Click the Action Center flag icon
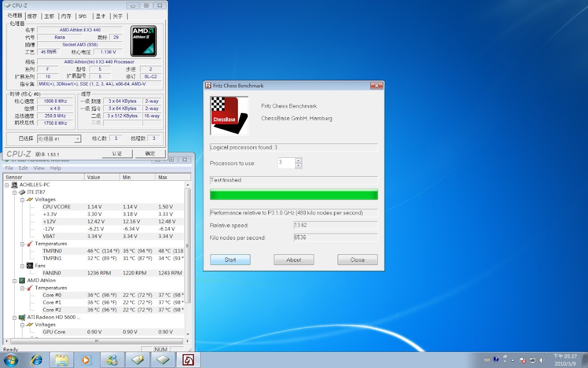Screen dimensions: 588x368 [x=523, y=360]
